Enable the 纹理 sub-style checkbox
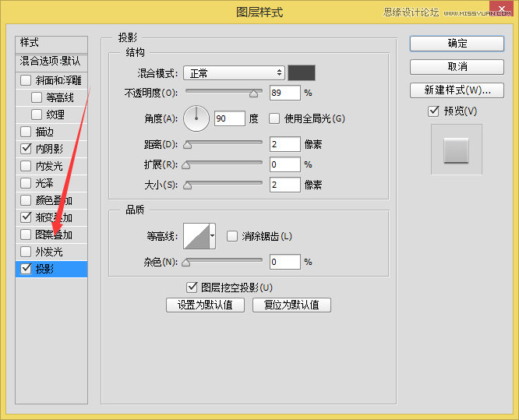The width and height of the screenshot is (519, 420). [x=37, y=115]
